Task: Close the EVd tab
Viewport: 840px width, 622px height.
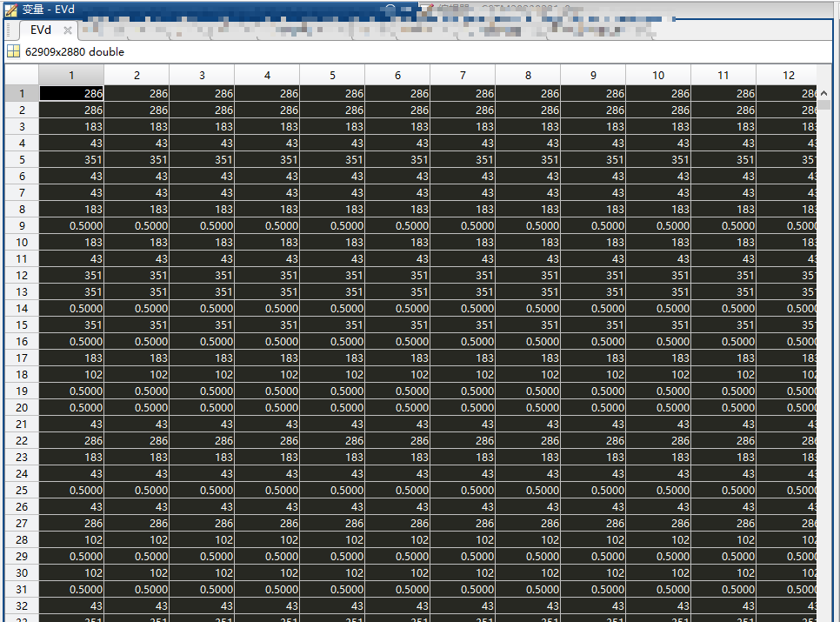Action: point(68,30)
